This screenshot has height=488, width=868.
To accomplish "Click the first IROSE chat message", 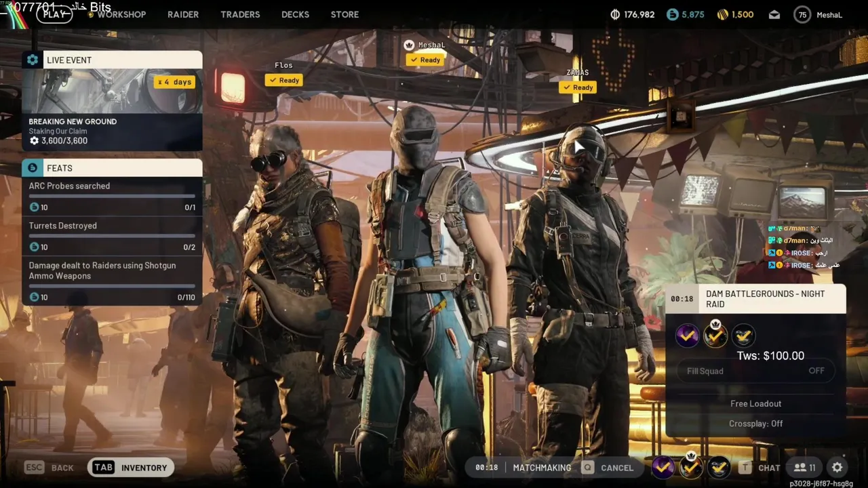I will [x=798, y=253].
